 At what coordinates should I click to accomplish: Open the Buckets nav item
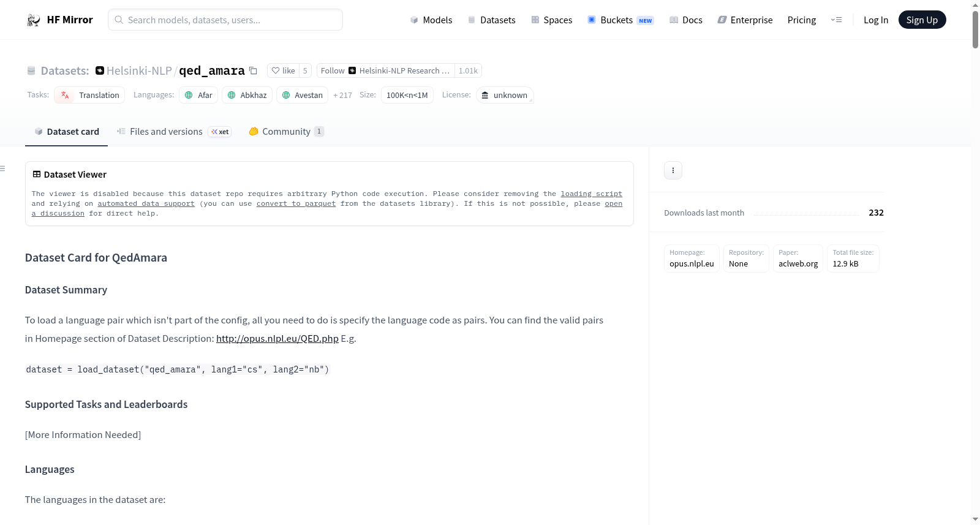620,20
